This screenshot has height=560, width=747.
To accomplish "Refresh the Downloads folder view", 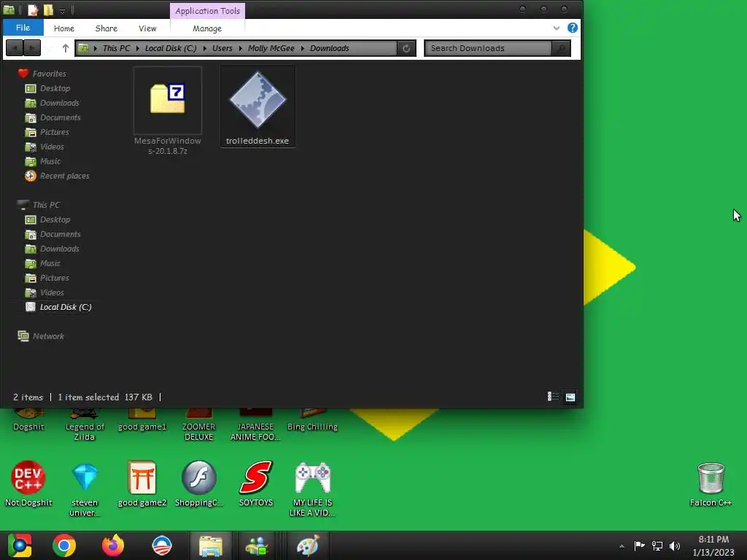I will (406, 48).
